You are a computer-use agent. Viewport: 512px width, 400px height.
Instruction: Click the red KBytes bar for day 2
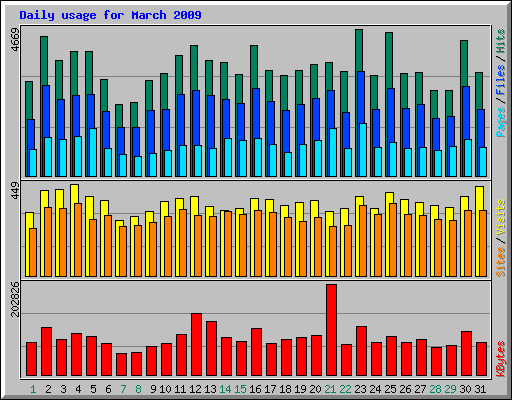tap(46, 352)
